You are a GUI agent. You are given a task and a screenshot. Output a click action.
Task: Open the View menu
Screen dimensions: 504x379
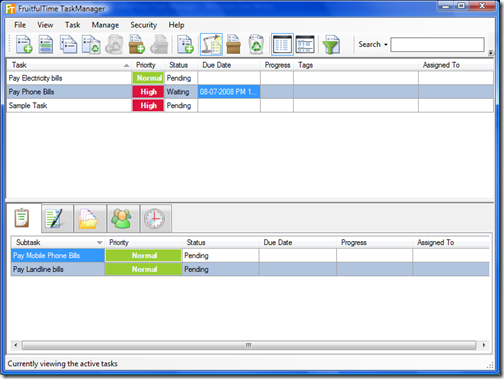pos(45,25)
